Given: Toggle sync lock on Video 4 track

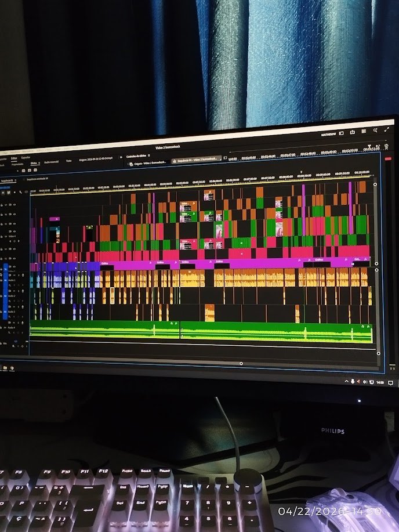Looking at the screenshot, I should (x=10, y=231).
